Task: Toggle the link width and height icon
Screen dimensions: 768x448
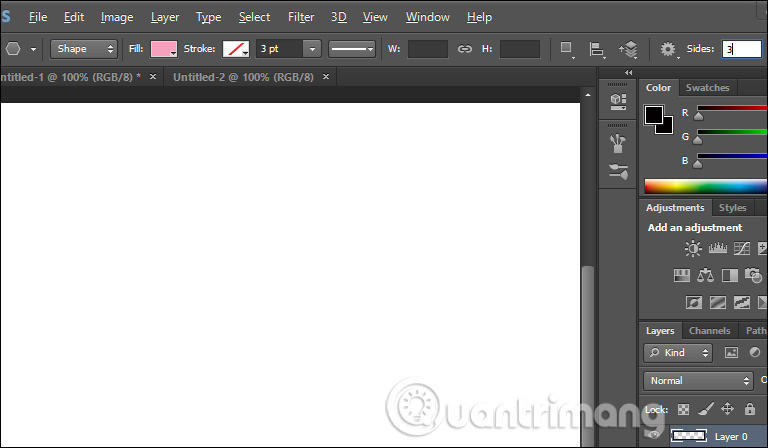Action: coord(464,49)
